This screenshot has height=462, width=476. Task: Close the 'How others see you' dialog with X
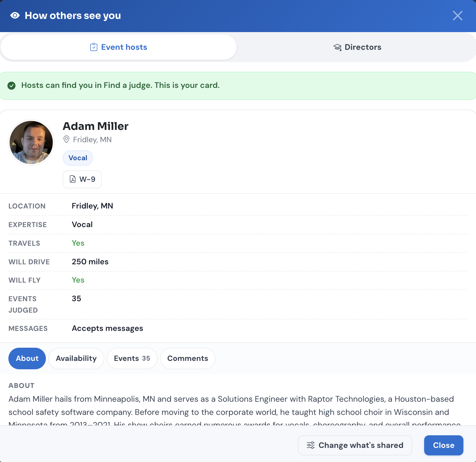coord(457,16)
